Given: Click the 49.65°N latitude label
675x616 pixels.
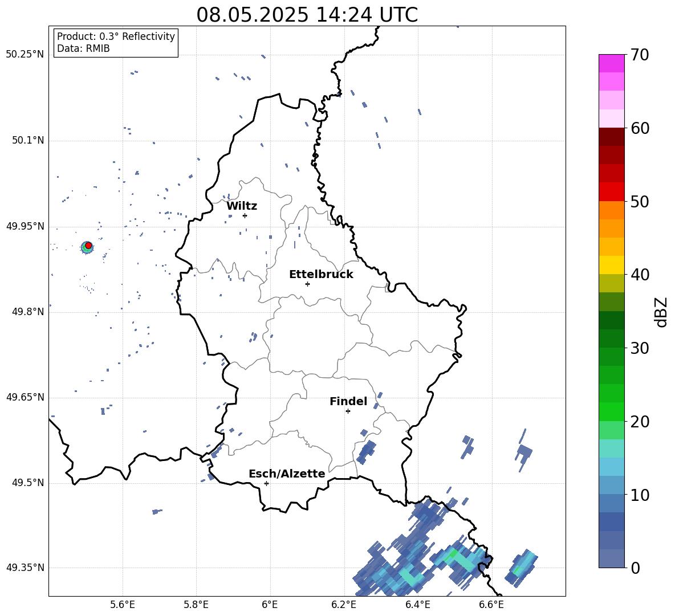Looking at the screenshot, I should pyautogui.click(x=25, y=397).
